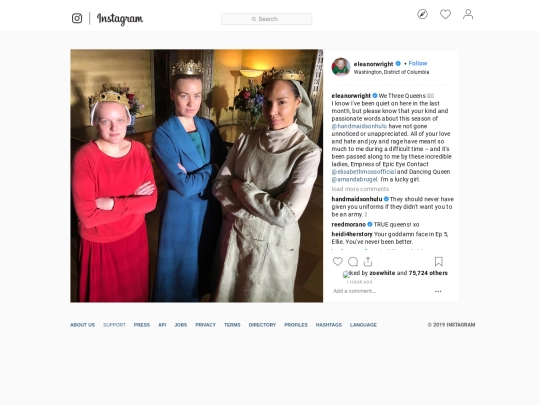Open the activity heart icon in header
540x405 pixels.
[x=445, y=14]
